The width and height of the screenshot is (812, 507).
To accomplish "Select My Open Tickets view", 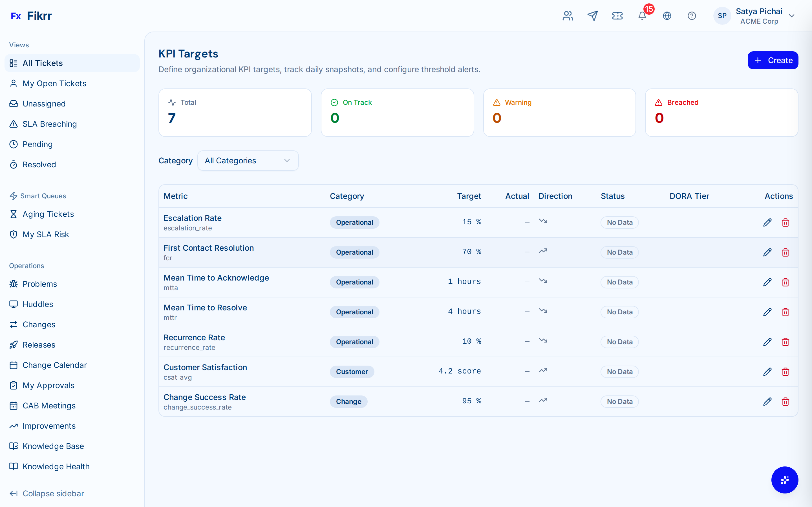I will click(54, 83).
